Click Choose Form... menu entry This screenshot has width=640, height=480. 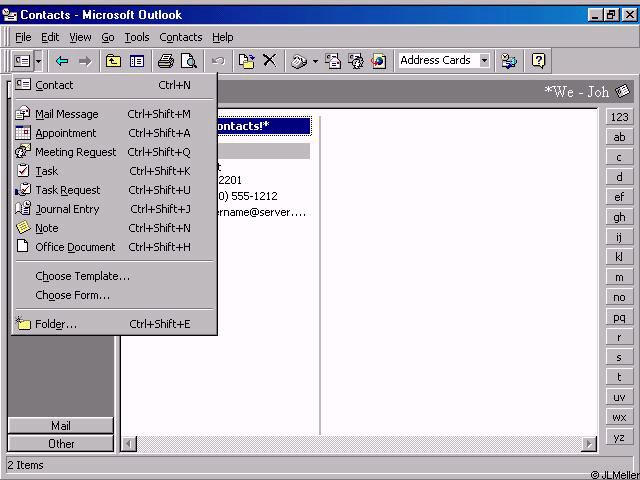point(114,295)
